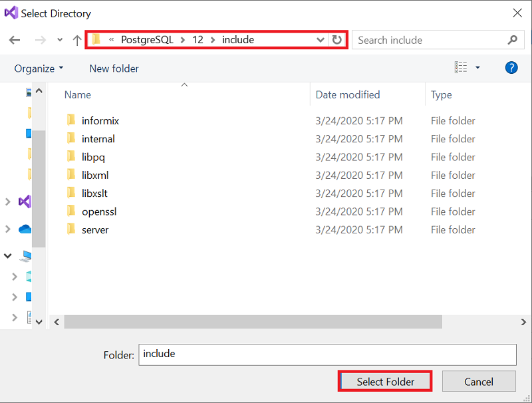The width and height of the screenshot is (532, 403).
Task: Open help with the question mark
Action: click(511, 68)
